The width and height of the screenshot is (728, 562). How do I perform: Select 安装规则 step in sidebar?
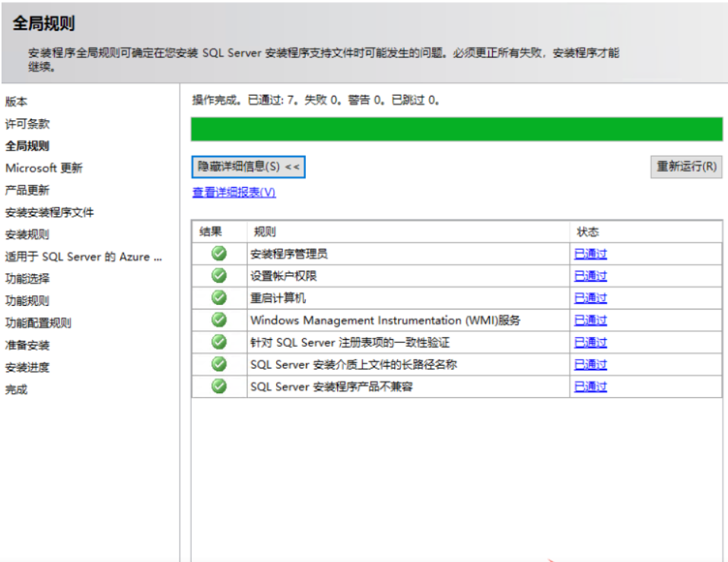27,234
